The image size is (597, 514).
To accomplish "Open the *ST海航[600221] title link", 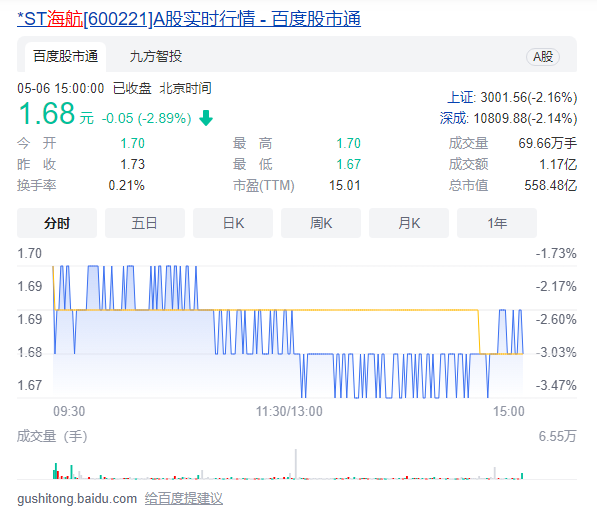I will (189, 19).
